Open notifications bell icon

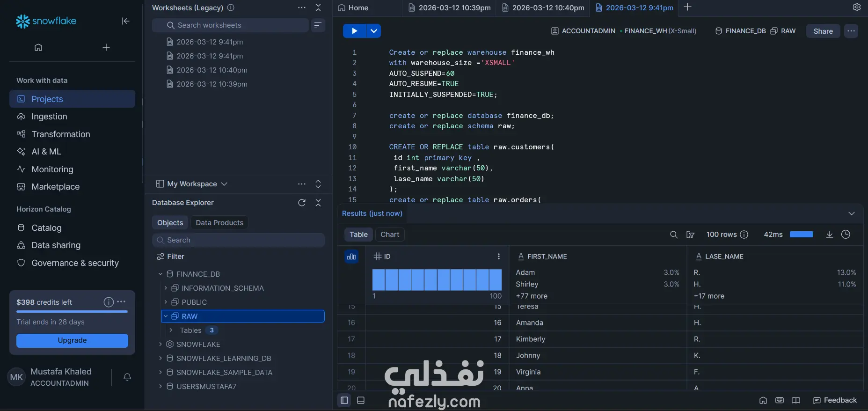[x=127, y=377]
